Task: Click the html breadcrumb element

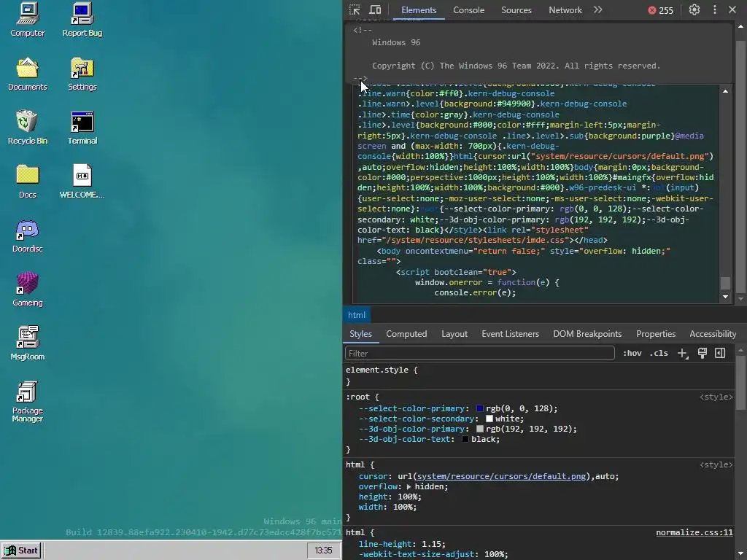Action: [x=357, y=315]
